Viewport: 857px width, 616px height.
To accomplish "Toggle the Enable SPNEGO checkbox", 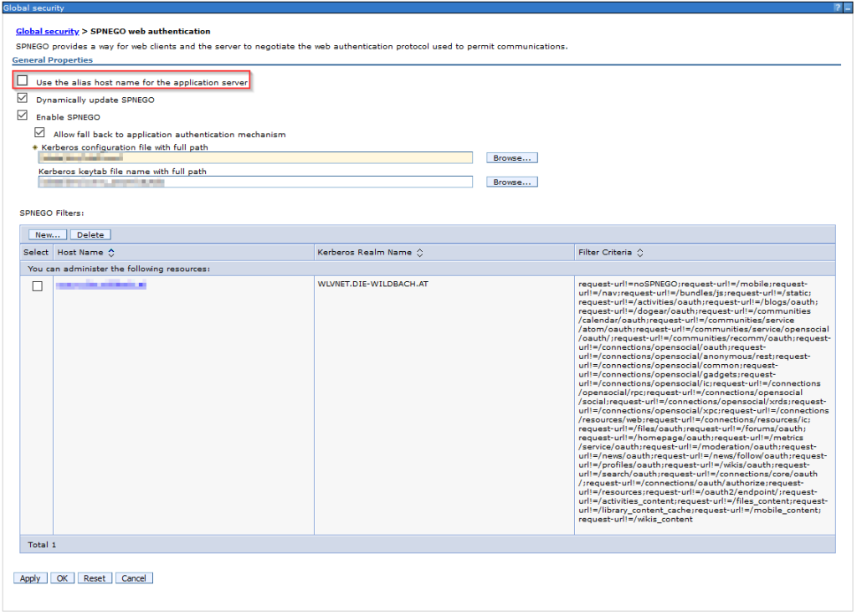I will coord(23,116).
